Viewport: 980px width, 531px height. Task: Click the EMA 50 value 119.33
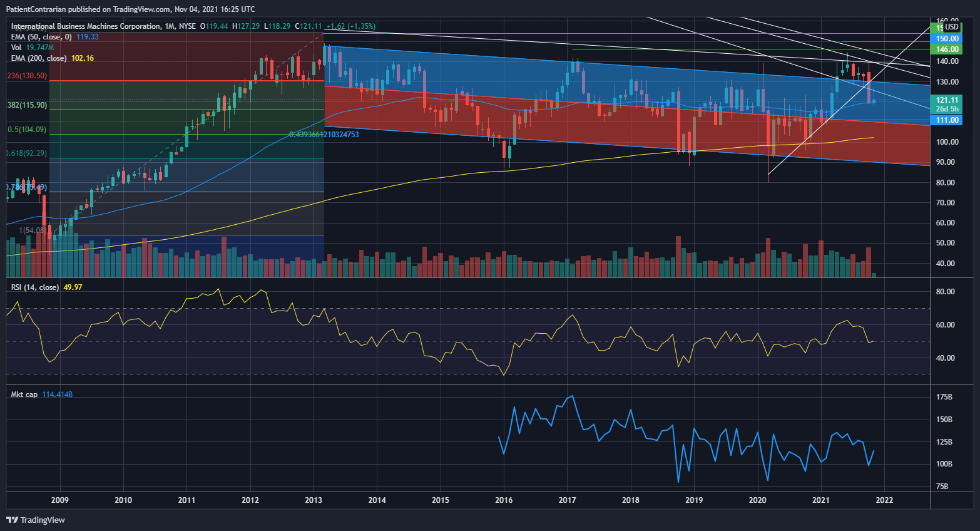(88, 37)
